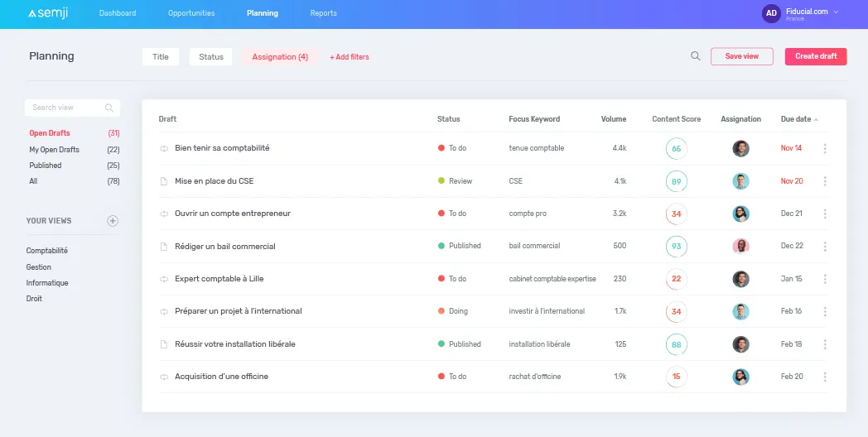Click the content score circle showing 93
The height and width of the screenshot is (437, 868).
(x=676, y=247)
